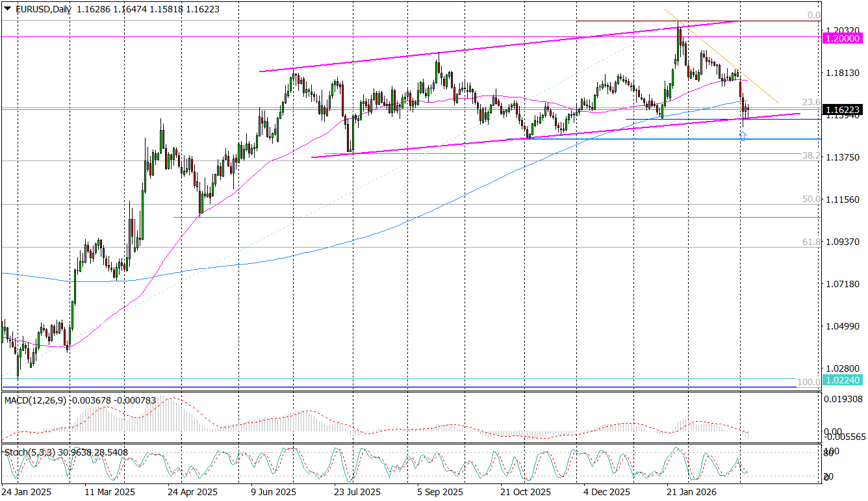
Task: Select the Fibonacci 100.0 level label
Action: click(x=808, y=382)
